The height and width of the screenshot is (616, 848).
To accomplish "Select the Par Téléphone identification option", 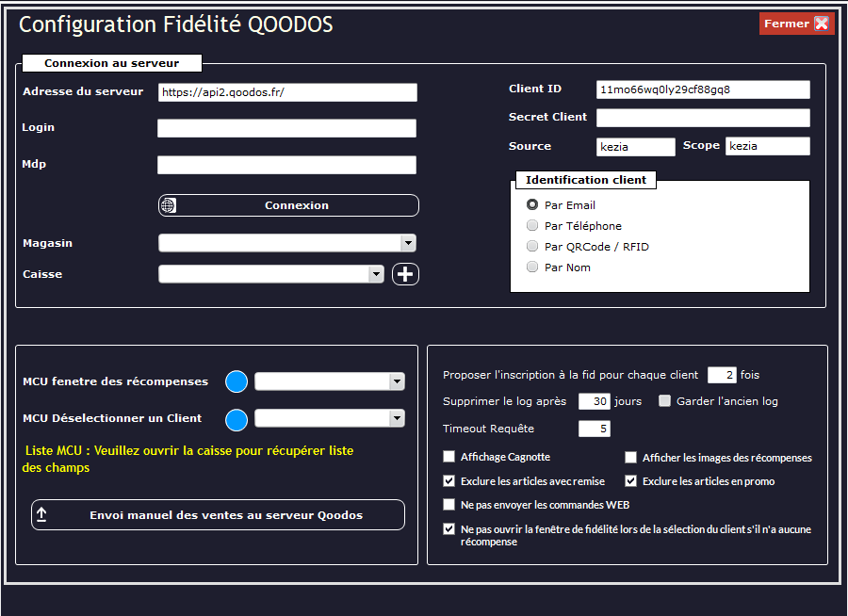I will tap(533, 226).
